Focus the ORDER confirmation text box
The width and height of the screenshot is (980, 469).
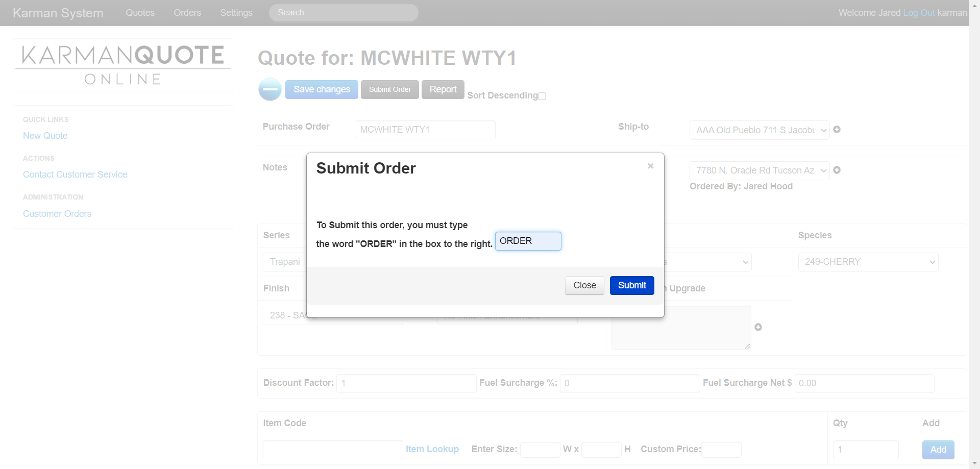[x=528, y=241]
